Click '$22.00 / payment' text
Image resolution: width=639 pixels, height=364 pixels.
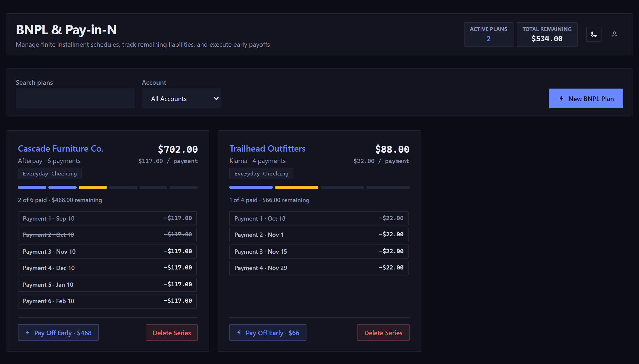[x=381, y=161]
